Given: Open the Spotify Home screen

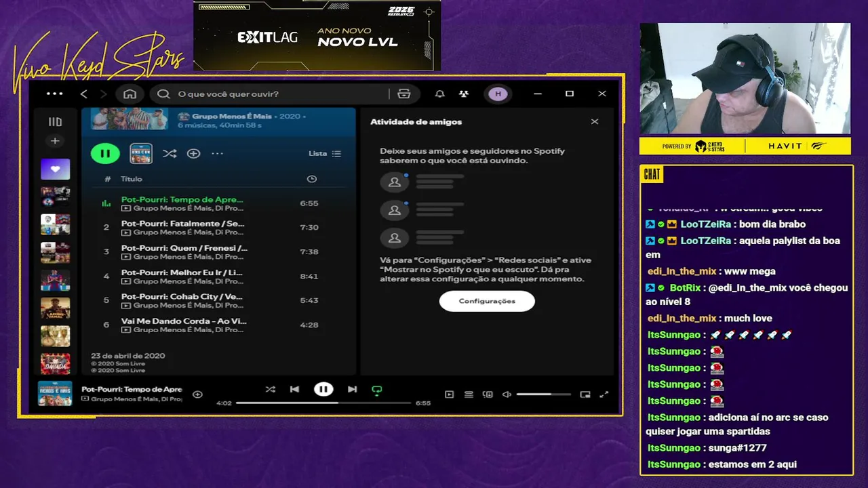Looking at the screenshot, I should tap(130, 94).
